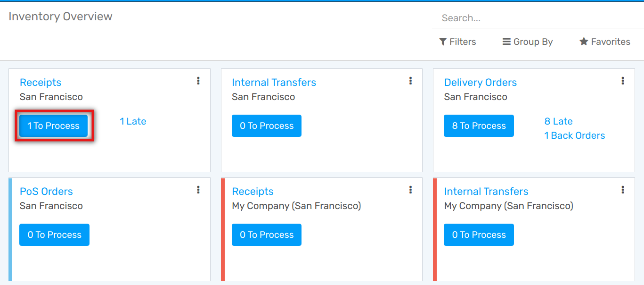Open kebab menu on My Company Receipts card
The width and height of the screenshot is (644, 285).
[x=410, y=190]
